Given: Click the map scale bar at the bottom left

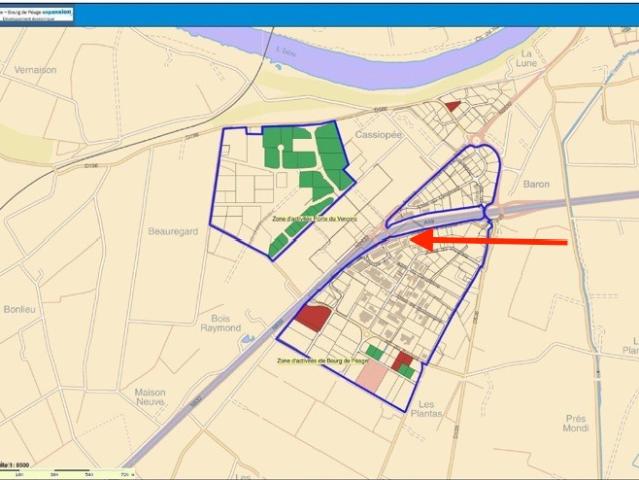Looking at the screenshot, I should tap(70, 473).
